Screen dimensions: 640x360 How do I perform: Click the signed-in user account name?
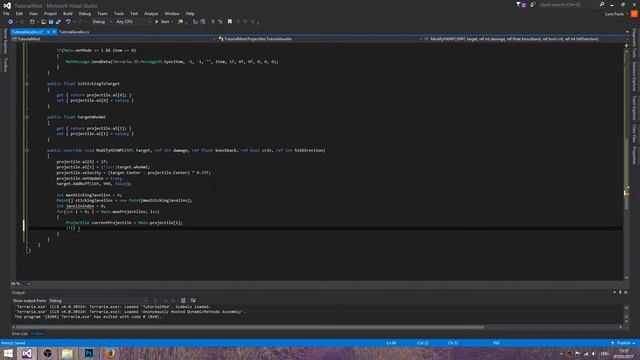(614, 14)
